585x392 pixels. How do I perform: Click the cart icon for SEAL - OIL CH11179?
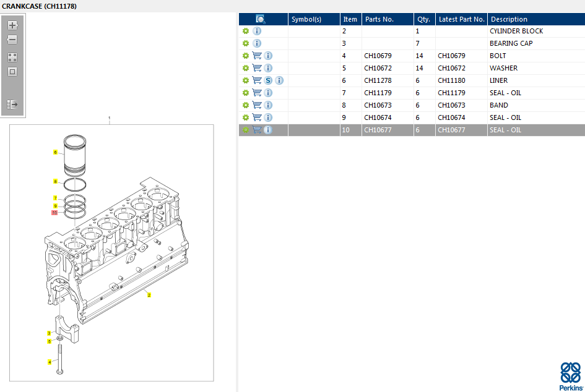(257, 93)
